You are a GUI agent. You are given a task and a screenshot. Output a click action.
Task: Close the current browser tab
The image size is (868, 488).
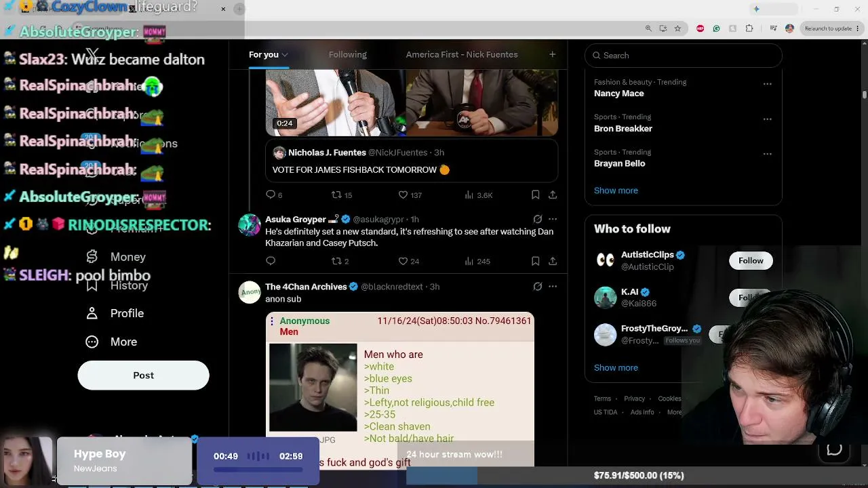(x=223, y=9)
